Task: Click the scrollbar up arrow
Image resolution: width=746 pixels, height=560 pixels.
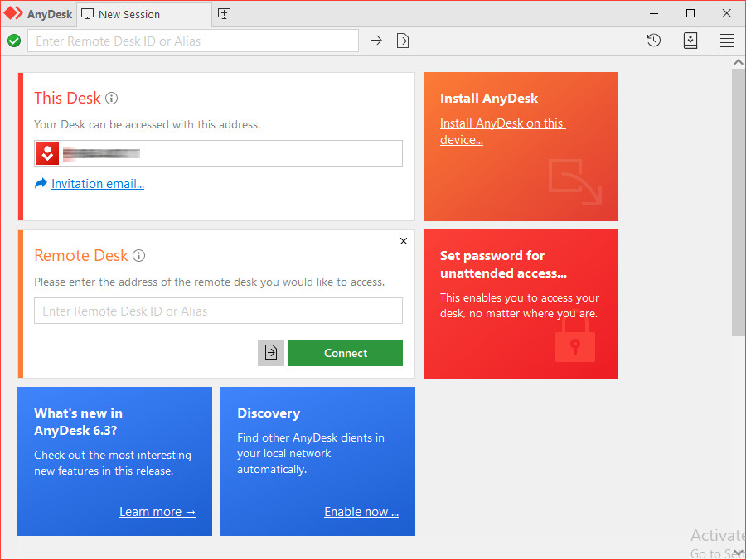Action: pyautogui.click(x=738, y=62)
